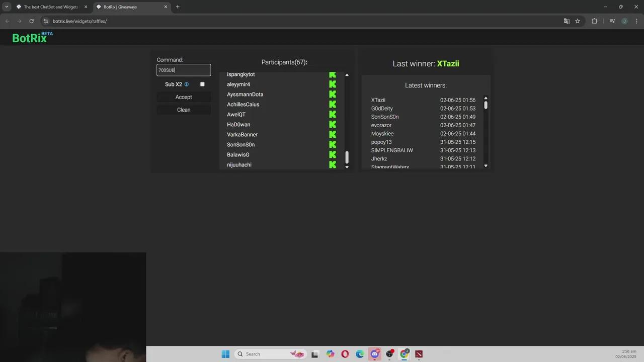
Task: Switch to the 'The best ChatBot and Widgets' tab
Action: (x=50, y=7)
